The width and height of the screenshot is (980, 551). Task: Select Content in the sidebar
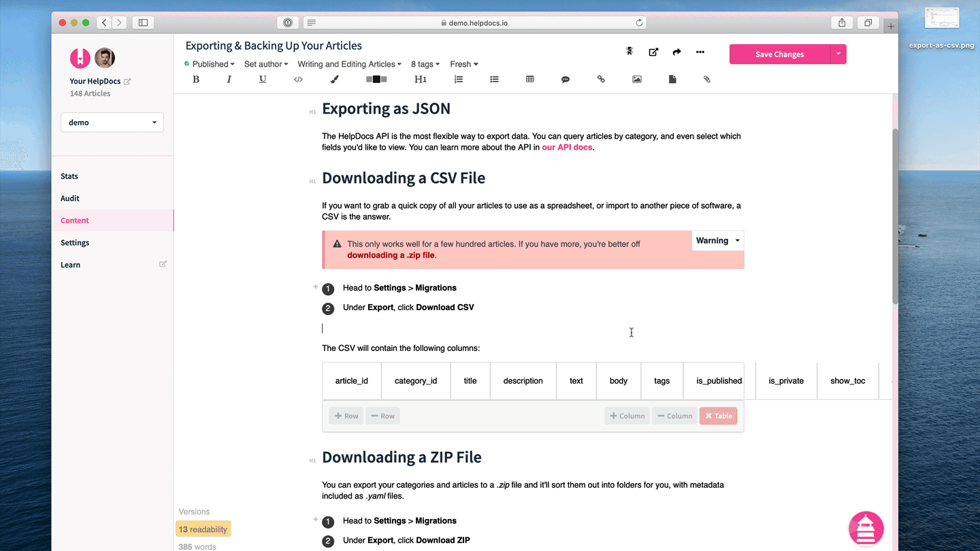click(x=112, y=220)
